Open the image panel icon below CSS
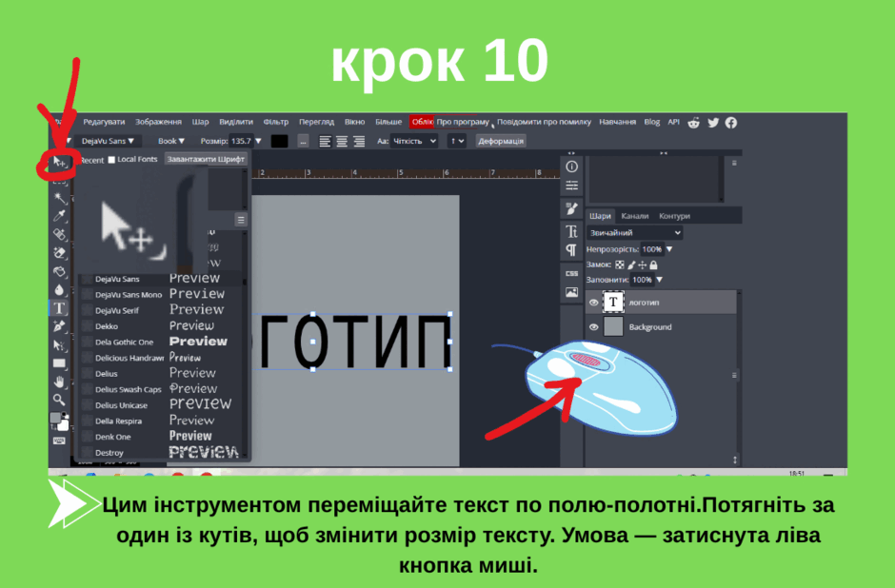The image size is (895, 588). point(571,293)
